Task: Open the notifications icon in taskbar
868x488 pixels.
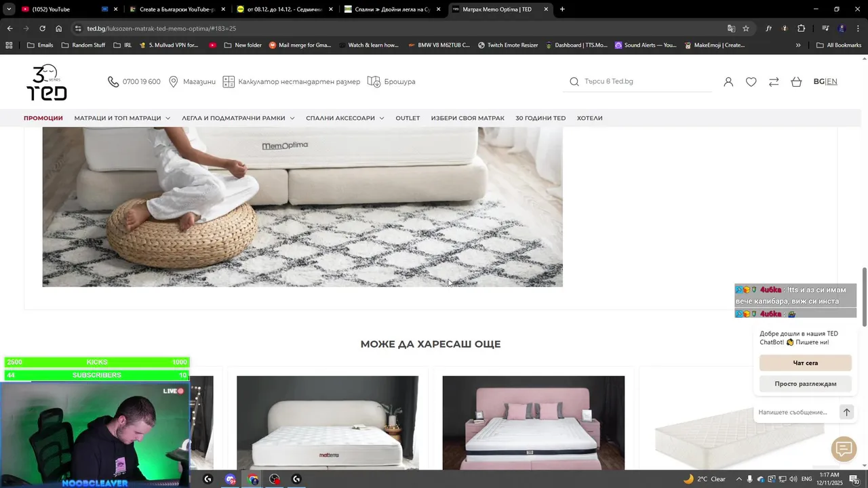Action: click(x=854, y=479)
